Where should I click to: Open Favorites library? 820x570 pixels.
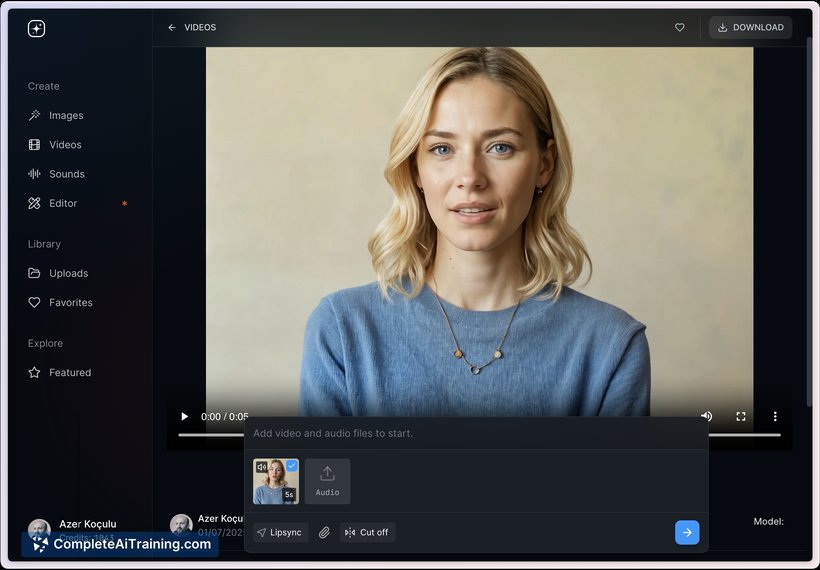point(60,303)
